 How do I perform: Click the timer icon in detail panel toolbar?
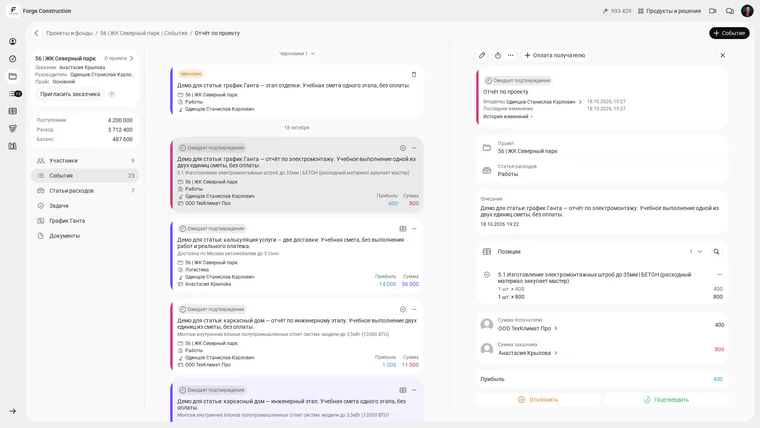tap(498, 55)
